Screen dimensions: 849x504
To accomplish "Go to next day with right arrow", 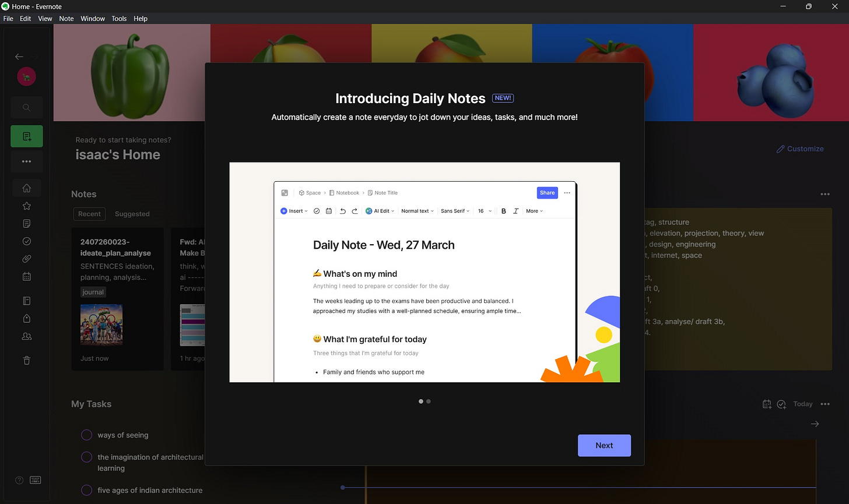I will tap(815, 424).
